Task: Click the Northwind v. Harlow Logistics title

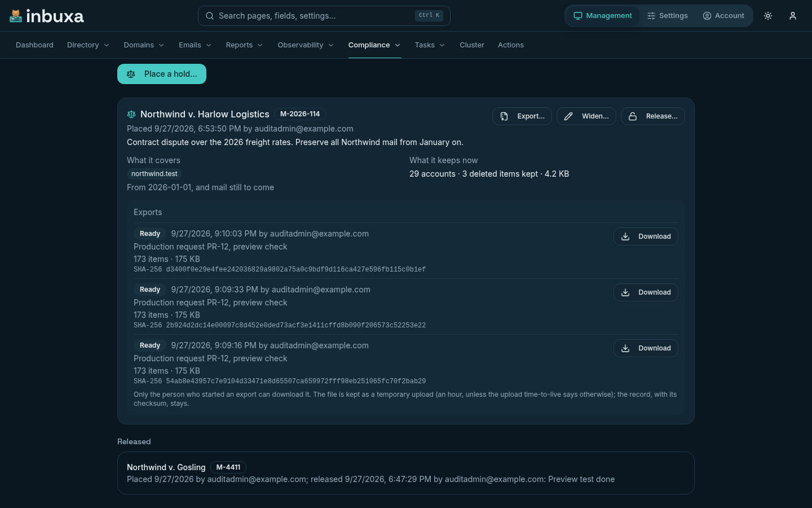Action: 205,114
